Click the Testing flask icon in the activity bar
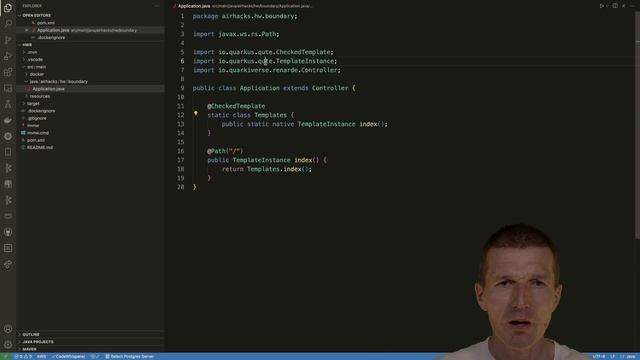640x360 pixels. [x=8, y=104]
